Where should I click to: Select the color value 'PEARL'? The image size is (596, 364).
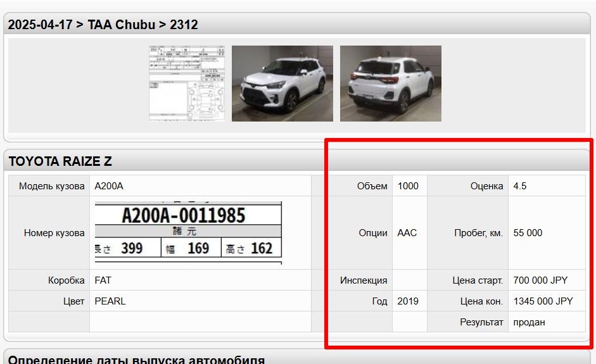click(110, 301)
